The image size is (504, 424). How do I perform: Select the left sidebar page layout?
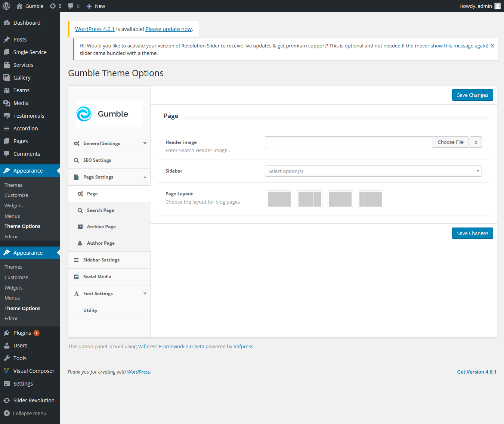pos(279,199)
